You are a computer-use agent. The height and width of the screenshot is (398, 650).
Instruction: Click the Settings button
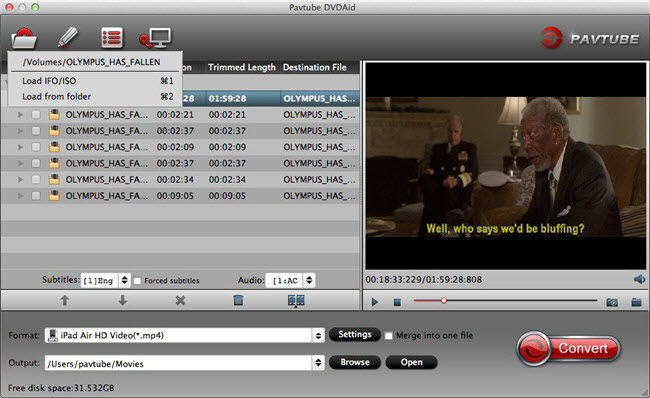pyautogui.click(x=354, y=334)
